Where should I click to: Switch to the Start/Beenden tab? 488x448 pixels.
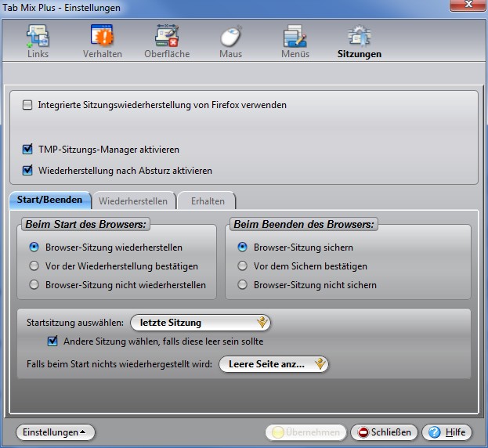coord(50,200)
